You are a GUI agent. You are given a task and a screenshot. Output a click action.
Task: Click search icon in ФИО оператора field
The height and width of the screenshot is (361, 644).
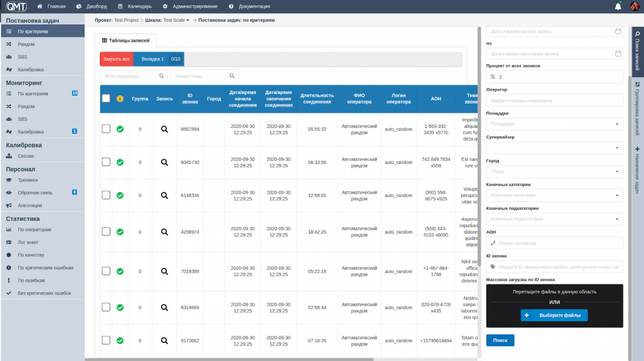[162, 76]
